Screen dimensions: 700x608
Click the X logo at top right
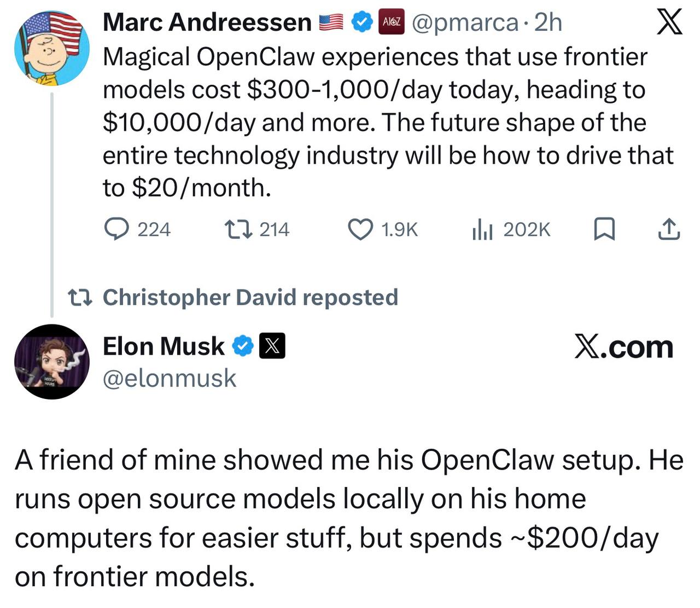pyautogui.click(x=669, y=22)
